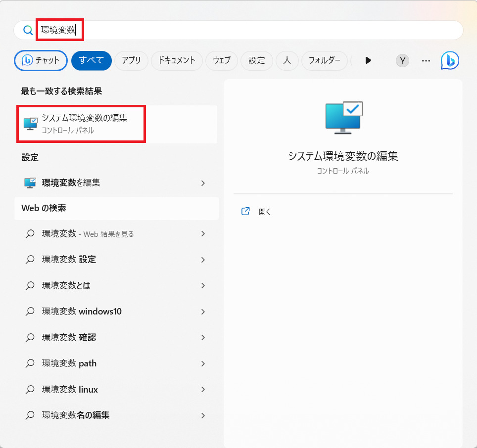Select the すべて filter tab
477x448 pixels.
pos(92,60)
